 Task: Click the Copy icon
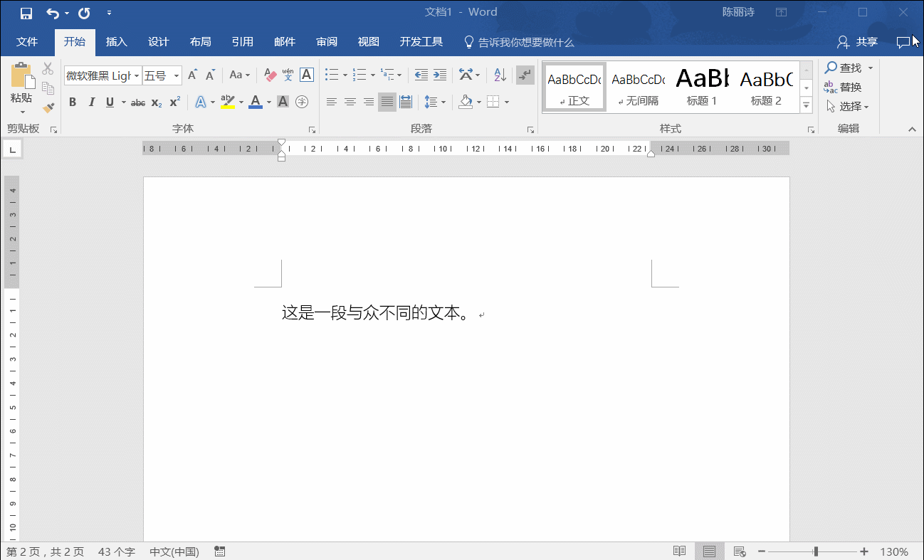(48, 88)
